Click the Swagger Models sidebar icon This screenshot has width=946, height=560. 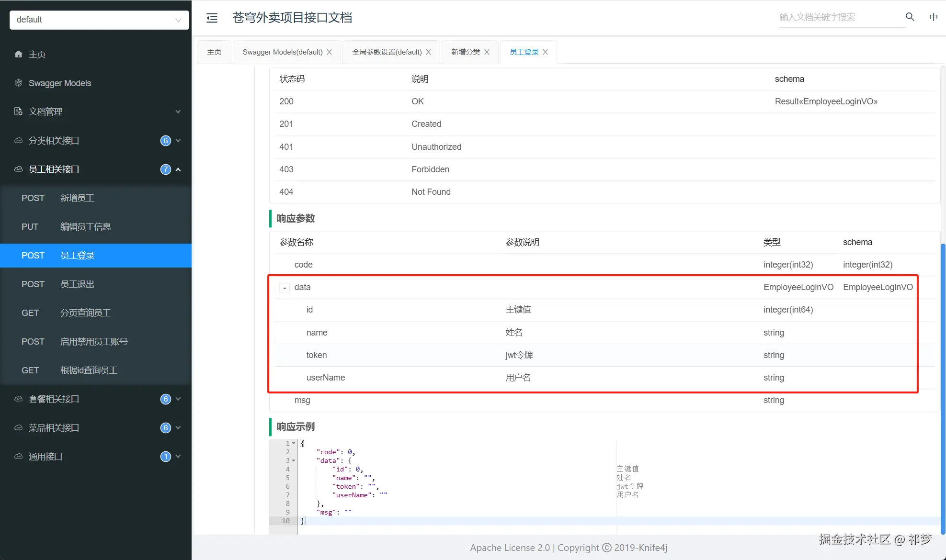point(18,83)
